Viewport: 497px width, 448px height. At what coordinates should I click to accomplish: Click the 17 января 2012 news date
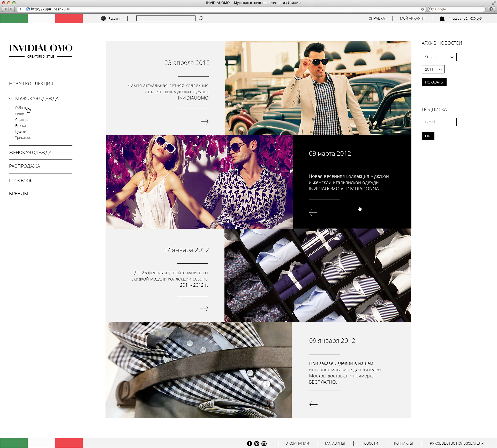(186, 250)
